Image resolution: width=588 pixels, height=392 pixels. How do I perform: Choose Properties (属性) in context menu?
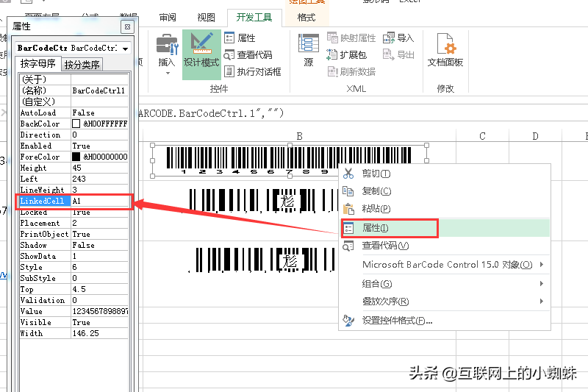pos(445,228)
